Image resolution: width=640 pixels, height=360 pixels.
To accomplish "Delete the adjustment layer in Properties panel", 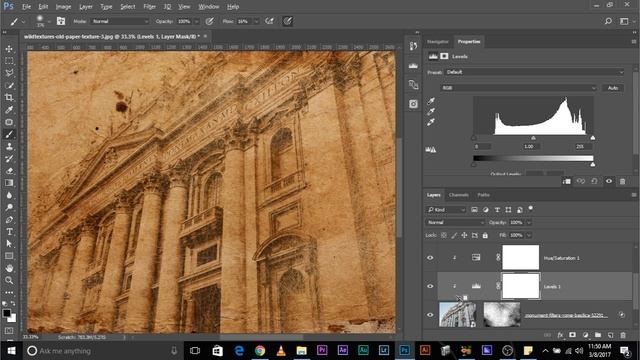I will (622, 181).
